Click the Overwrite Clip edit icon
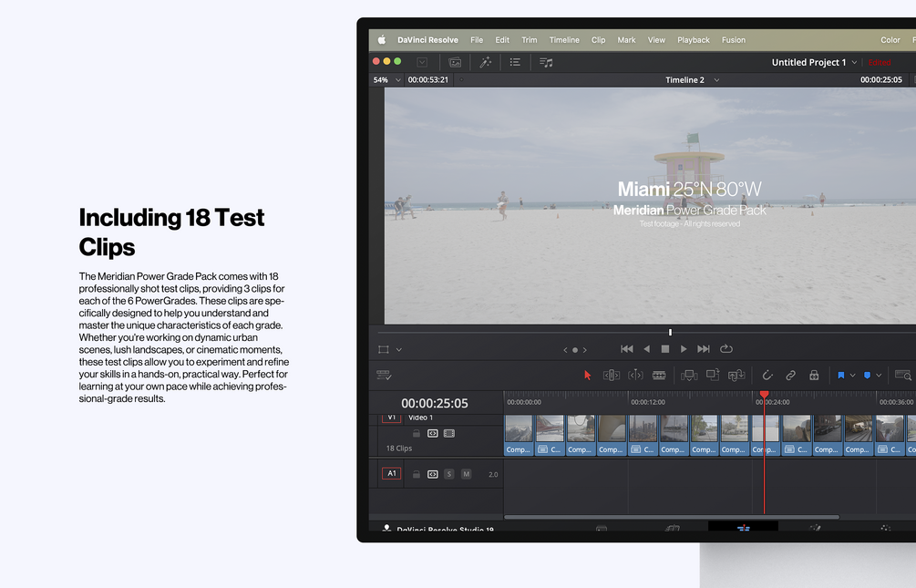This screenshot has height=588, width=916. point(713,375)
